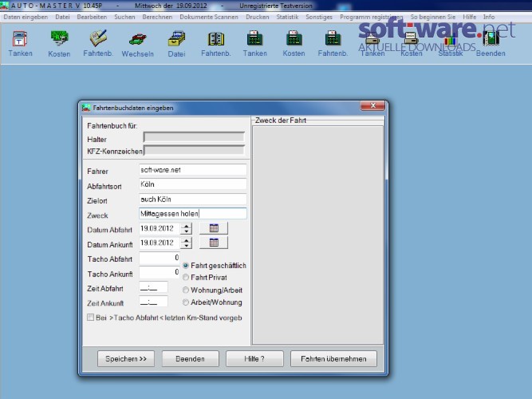The image size is (532, 399).
Task: Open the Datei menu in menu bar
Action: click(x=62, y=17)
